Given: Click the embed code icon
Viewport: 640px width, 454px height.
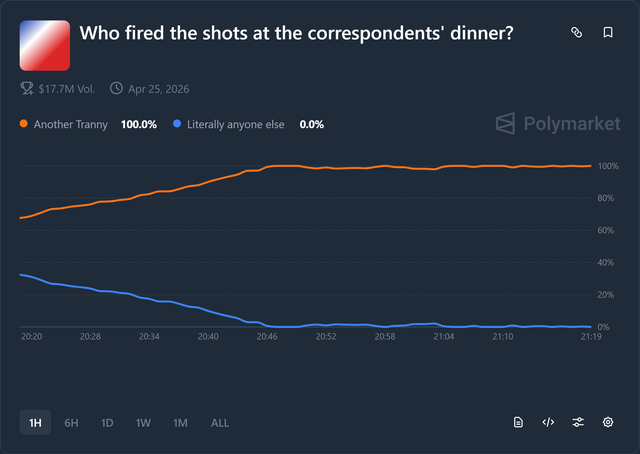Looking at the screenshot, I should (548, 422).
